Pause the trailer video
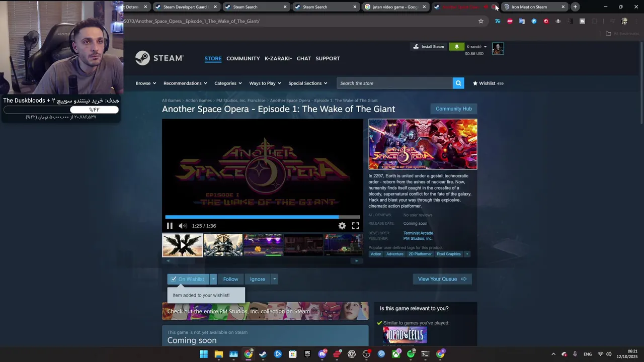The image size is (644, 362). coord(170,226)
